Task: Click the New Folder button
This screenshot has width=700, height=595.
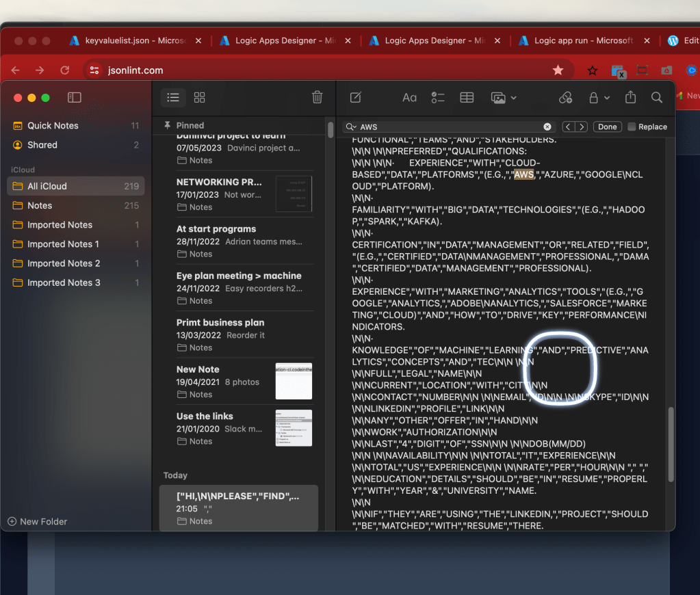Action: point(38,521)
